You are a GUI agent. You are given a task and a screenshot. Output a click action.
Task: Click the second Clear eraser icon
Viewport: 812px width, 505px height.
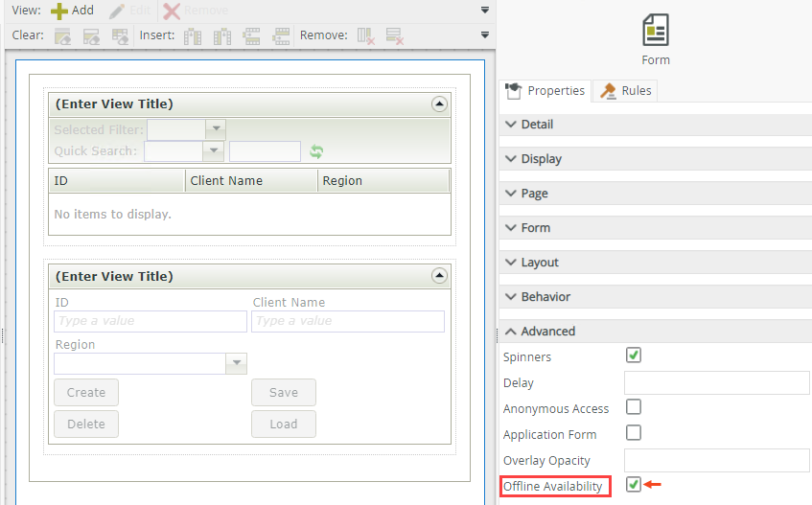tap(92, 36)
